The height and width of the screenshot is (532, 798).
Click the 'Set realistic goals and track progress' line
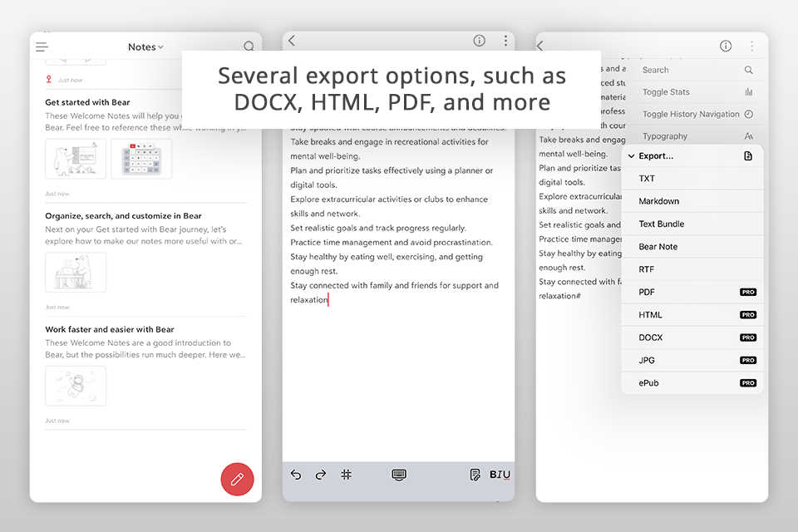click(x=378, y=228)
